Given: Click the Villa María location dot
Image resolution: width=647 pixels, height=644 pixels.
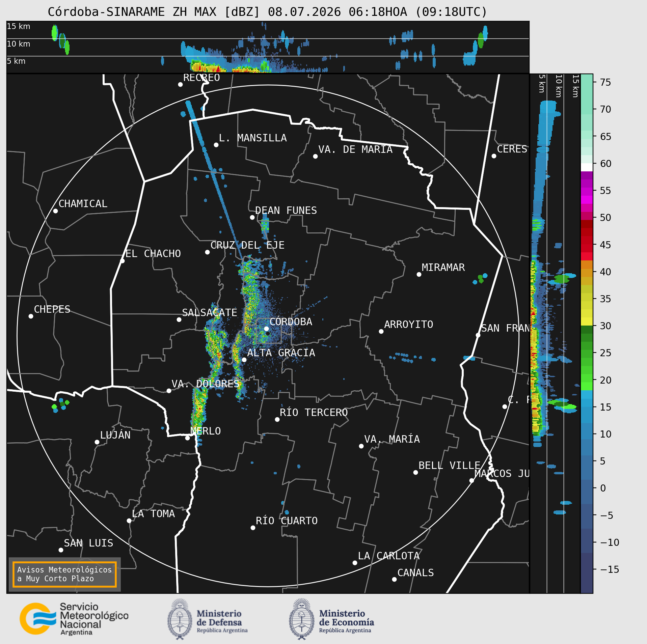Looking at the screenshot, I should pos(361,446).
